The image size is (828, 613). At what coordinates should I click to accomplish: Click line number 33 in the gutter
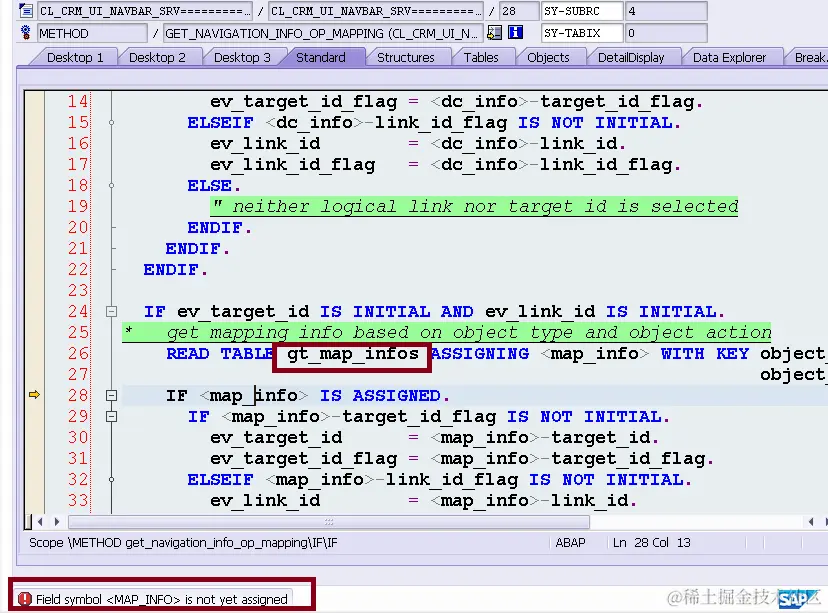point(78,500)
